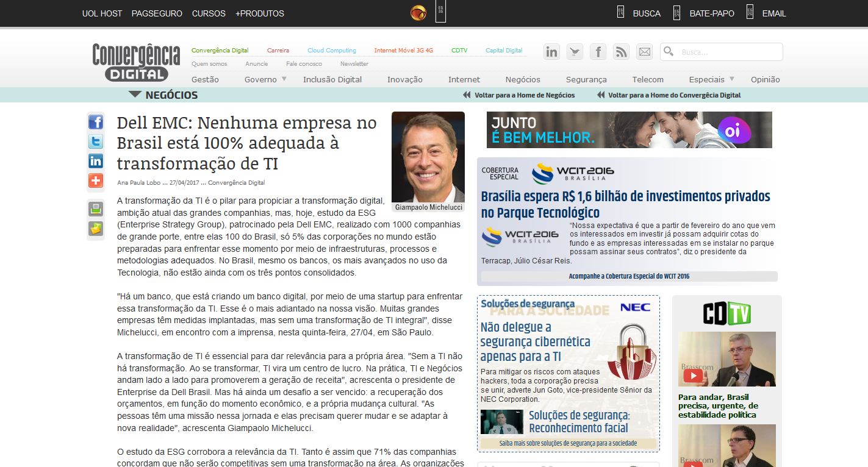Click the envelope mail icon in the header

tap(644, 52)
